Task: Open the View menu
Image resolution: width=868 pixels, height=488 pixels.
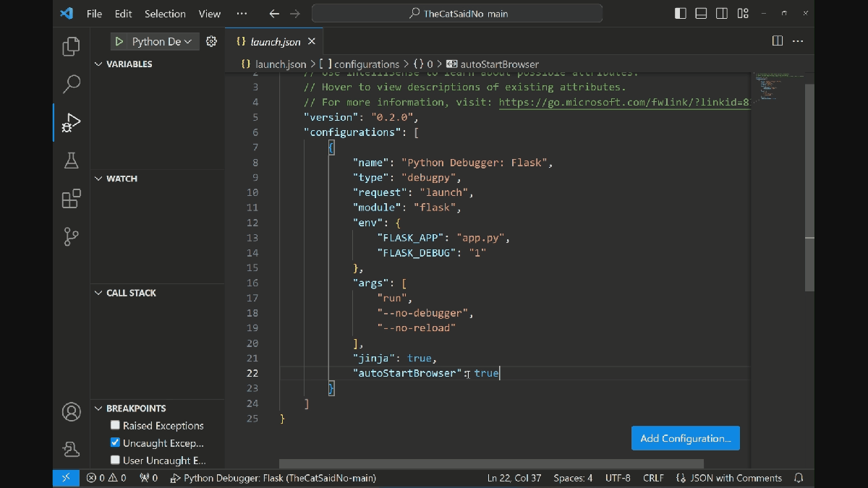Action: click(x=210, y=14)
